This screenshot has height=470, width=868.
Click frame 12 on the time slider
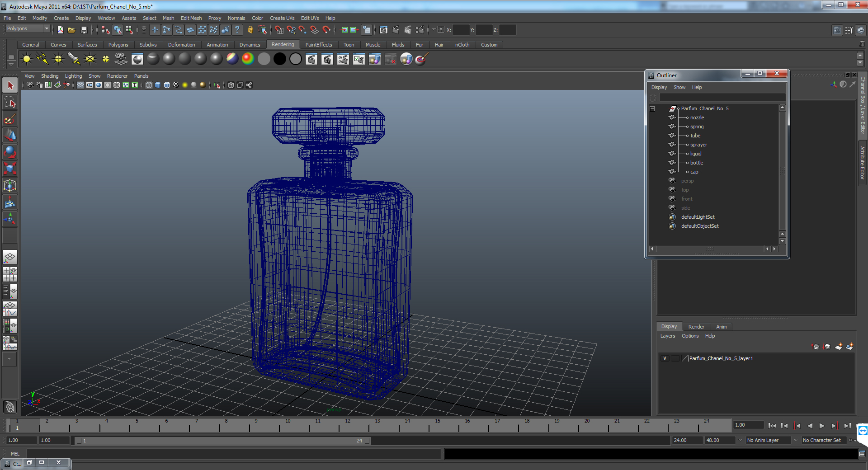pyautogui.click(x=348, y=426)
